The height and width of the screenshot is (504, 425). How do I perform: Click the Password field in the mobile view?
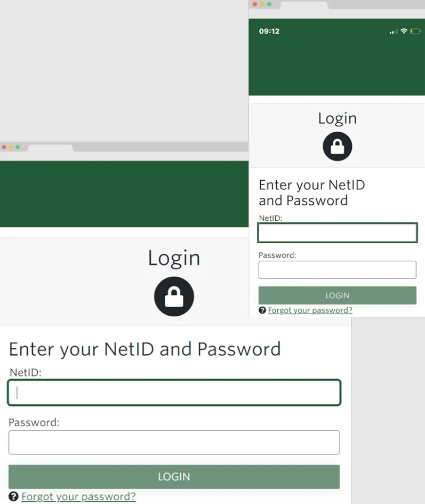point(337,270)
